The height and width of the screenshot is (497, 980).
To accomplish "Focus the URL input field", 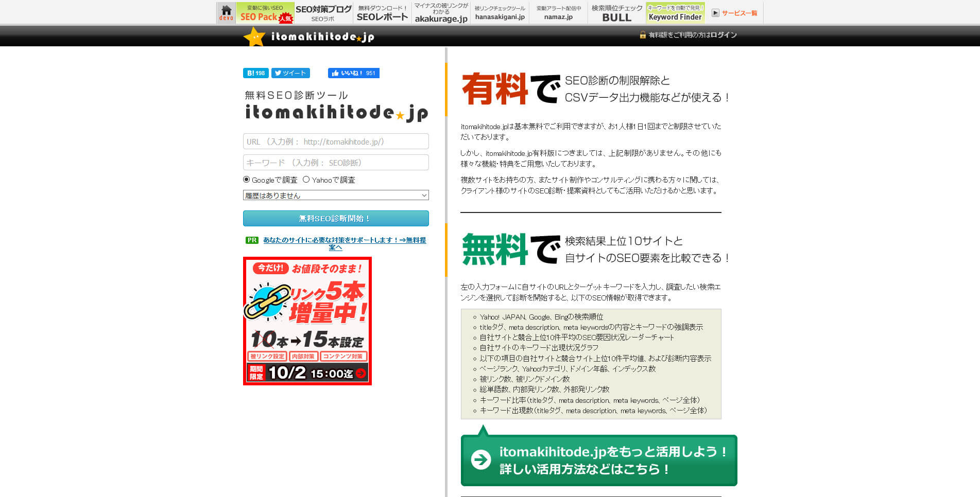I will [336, 141].
